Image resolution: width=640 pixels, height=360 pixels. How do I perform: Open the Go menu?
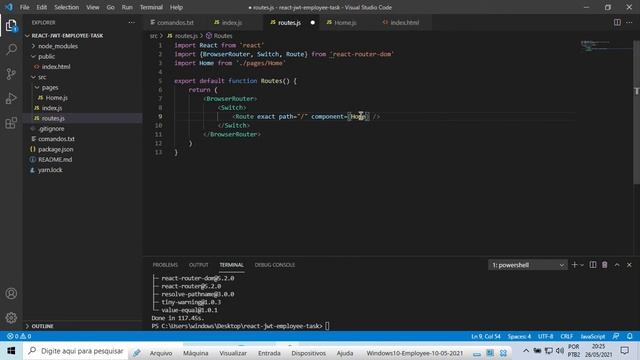(x=111, y=7)
